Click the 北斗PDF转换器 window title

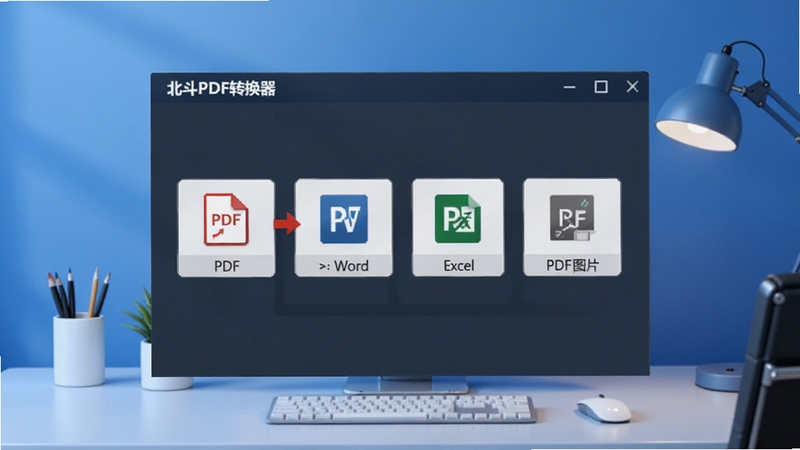[221, 88]
